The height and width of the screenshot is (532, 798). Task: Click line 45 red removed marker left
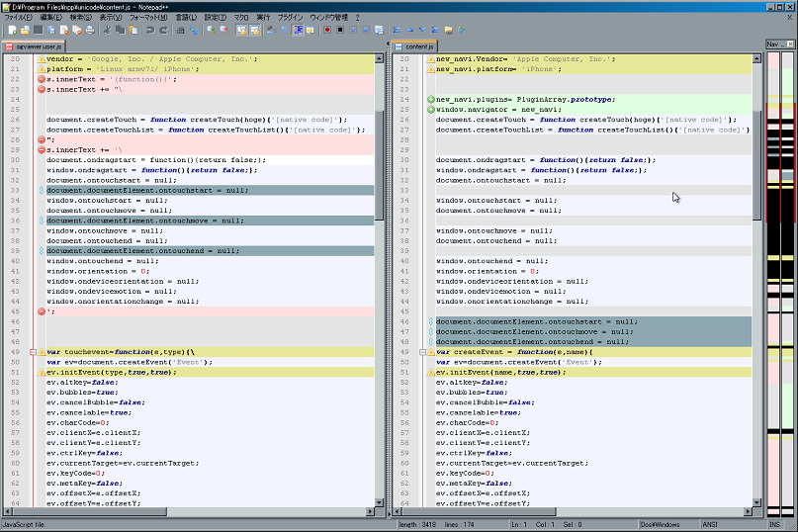point(42,311)
